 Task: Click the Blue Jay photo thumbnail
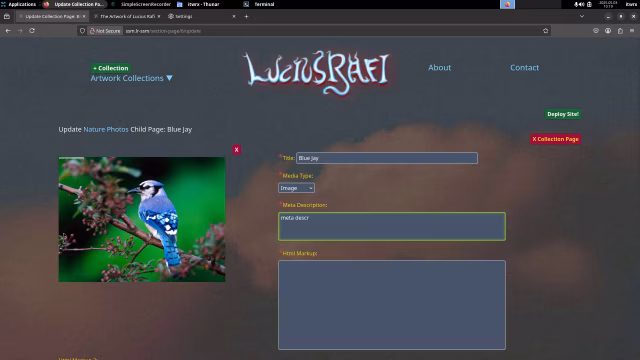[142, 219]
